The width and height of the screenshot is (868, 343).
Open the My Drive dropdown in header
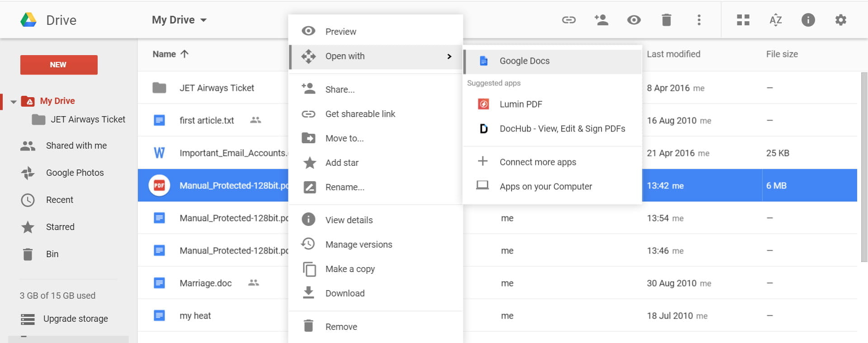pos(179,20)
